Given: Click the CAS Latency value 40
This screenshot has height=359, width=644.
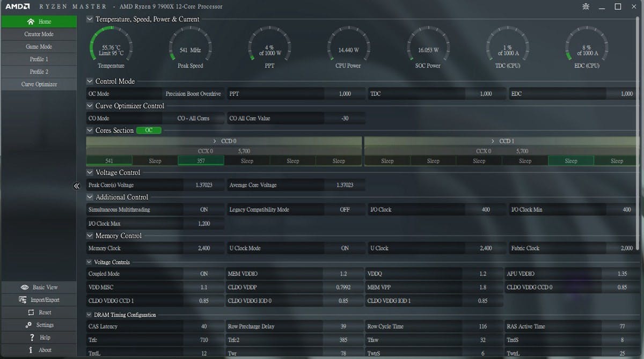Looking at the screenshot, I should click(204, 326).
